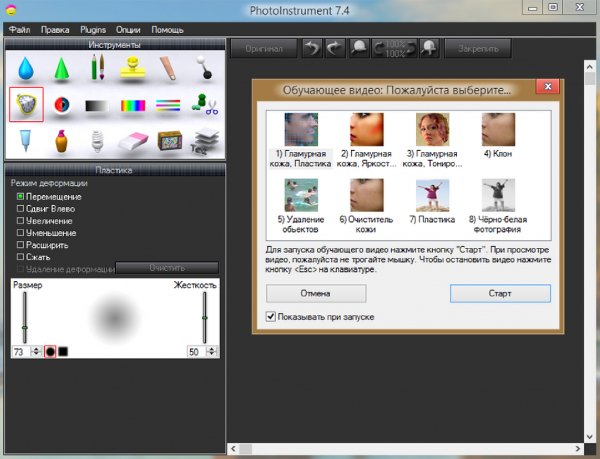Screen dimensions: 600x459
Task: Select tutorial 3 Гламурная кожа, Тонирование
Action: [x=432, y=140]
